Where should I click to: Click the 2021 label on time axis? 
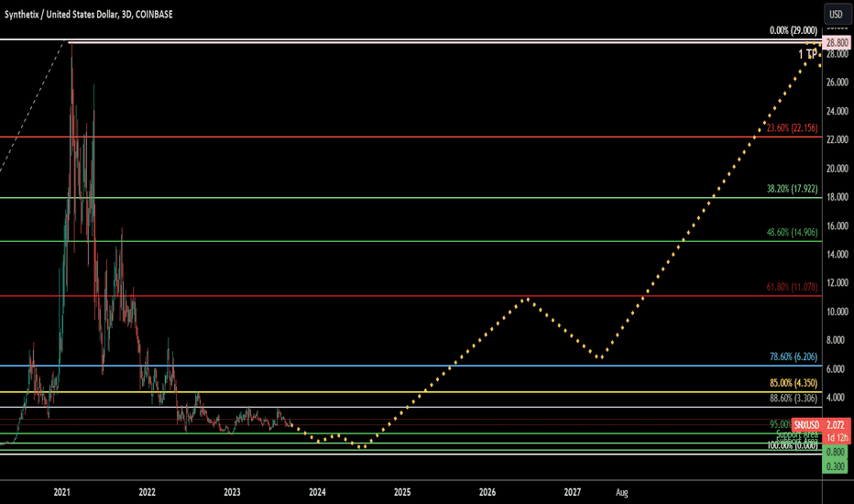click(62, 493)
